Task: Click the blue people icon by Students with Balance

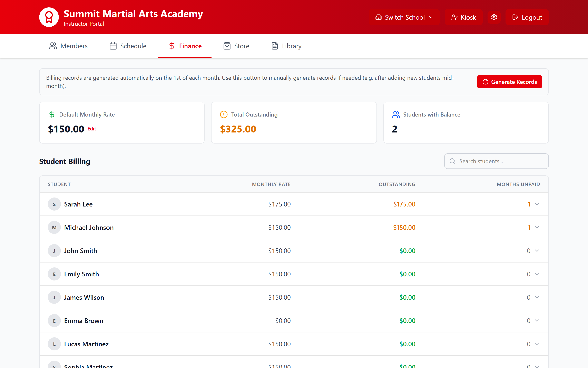Action: (396, 114)
